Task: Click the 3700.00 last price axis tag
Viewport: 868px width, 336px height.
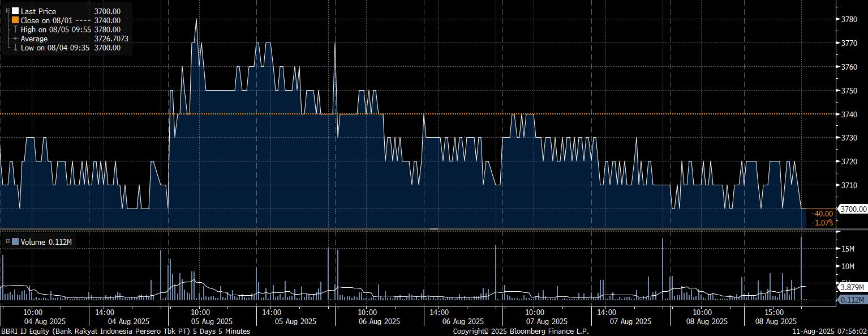Action: click(853, 209)
